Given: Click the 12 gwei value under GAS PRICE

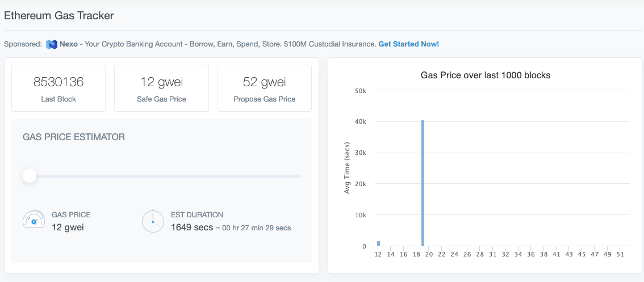Looking at the screenshot, I should (68, 227).
